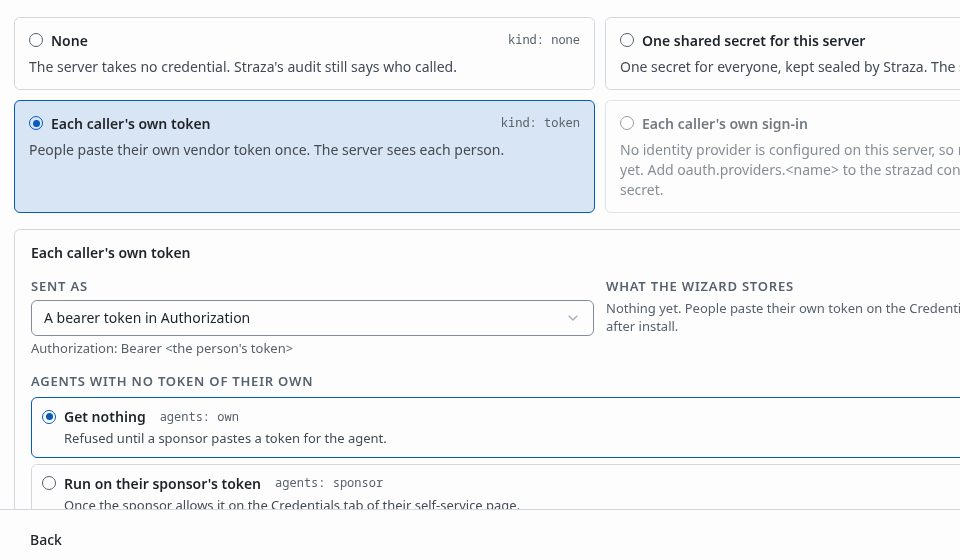Select Each caller's own sign-in radio option
This screenshot has width=960, height=560.
tap(627, 124)
